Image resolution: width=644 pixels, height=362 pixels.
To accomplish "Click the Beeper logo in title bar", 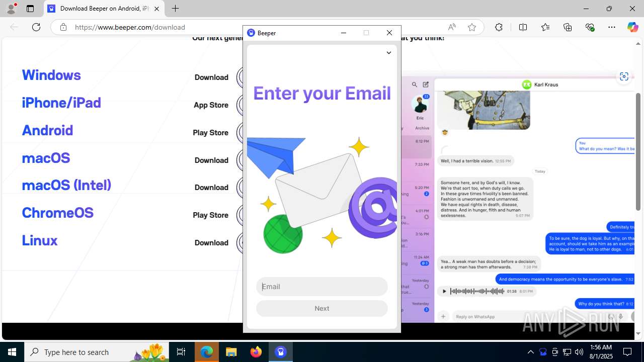I will (251, 33).
